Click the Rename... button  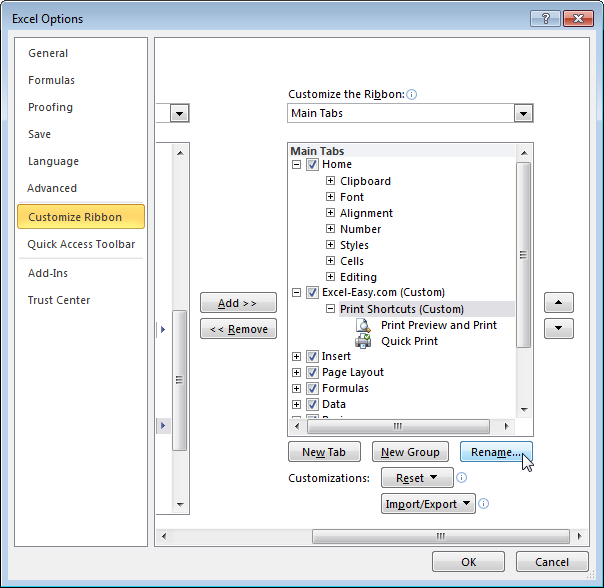tap(496, 452)
